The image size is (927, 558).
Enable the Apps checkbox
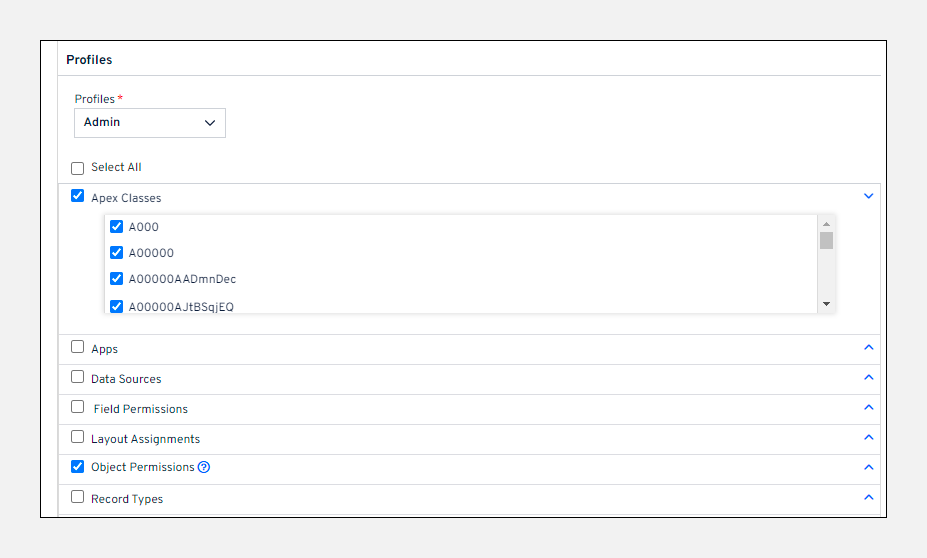78,347
